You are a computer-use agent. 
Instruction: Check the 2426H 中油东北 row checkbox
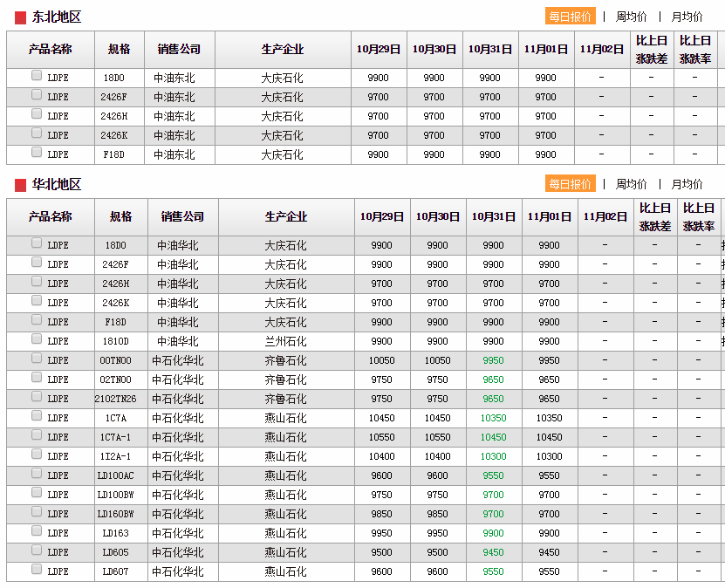(37, 113)
